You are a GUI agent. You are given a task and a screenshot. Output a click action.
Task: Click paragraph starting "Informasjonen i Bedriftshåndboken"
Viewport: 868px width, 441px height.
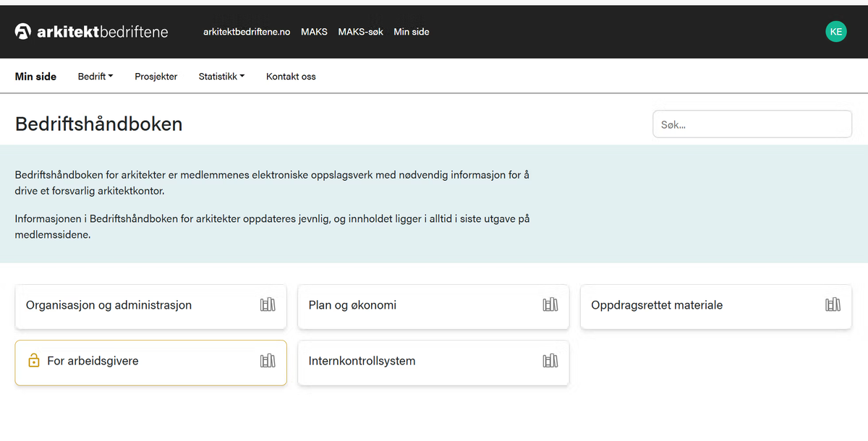click(x=272, y=226)
